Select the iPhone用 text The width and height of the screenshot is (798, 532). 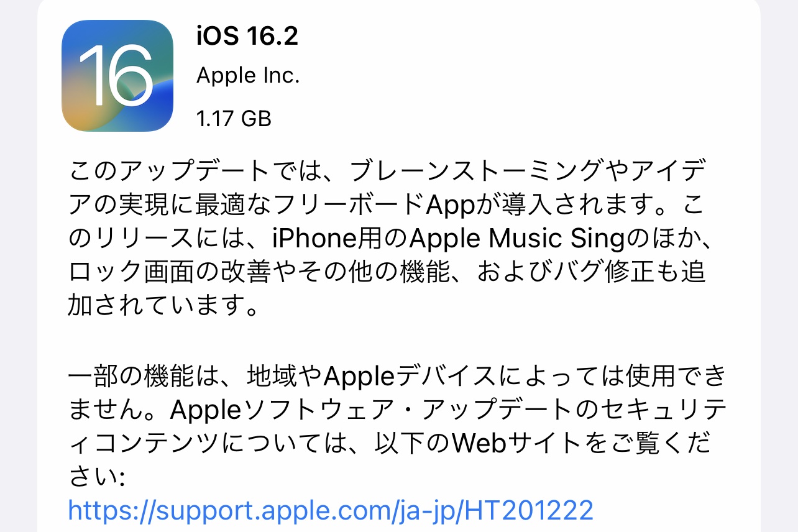click(x=339, y=239)
